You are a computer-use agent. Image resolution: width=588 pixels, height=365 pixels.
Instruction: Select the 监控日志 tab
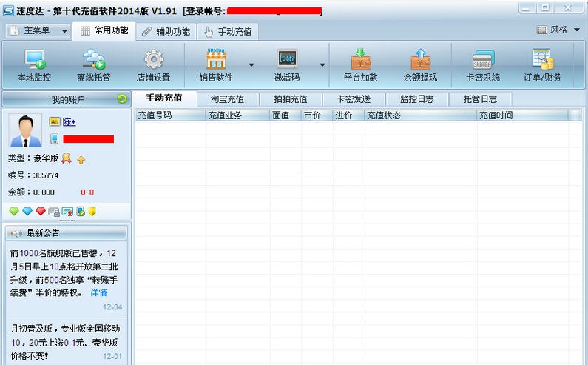pos(417,99)
